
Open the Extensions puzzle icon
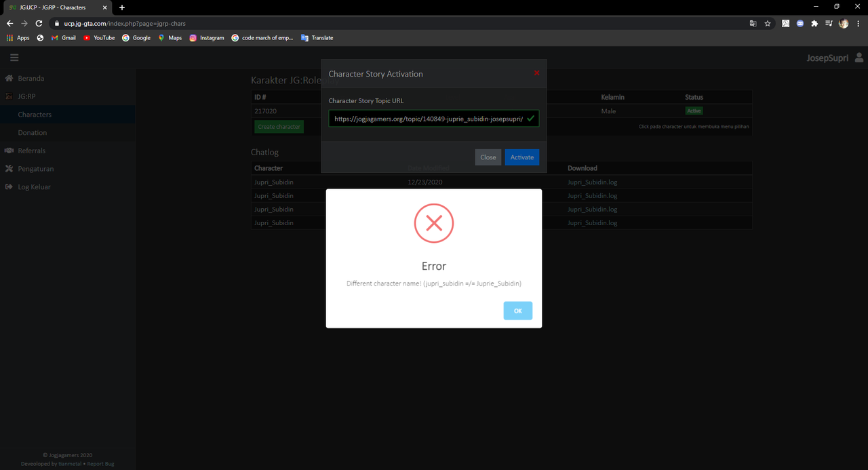[x=814, y=23]
